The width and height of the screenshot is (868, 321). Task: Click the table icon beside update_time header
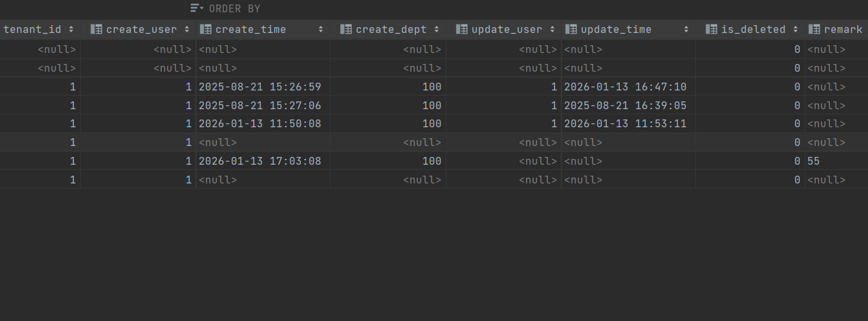coord(571,29)
